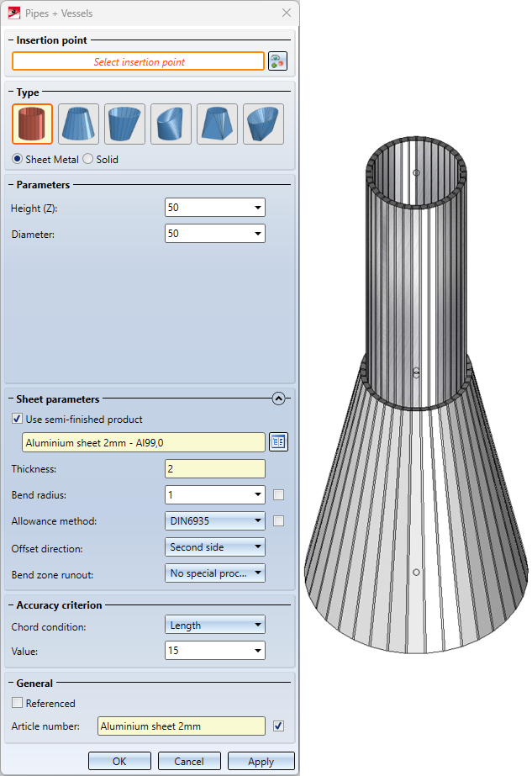Pick the oblique inverted cone type icon
Viewport: 532px width, 776px height.
click(263, 124)
